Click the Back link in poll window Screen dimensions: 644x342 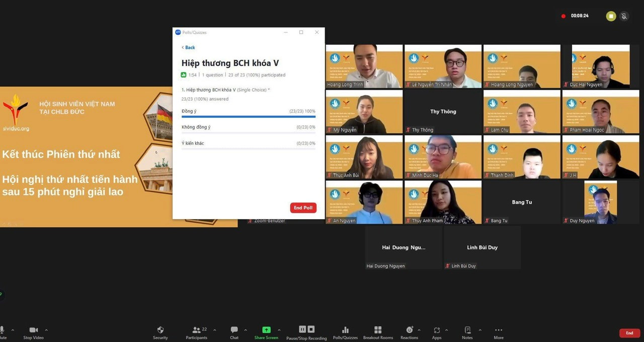(x=188, y=47)
